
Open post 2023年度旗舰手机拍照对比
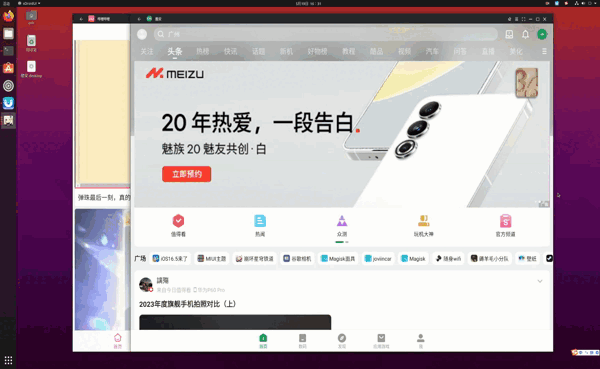click(188, 304)
